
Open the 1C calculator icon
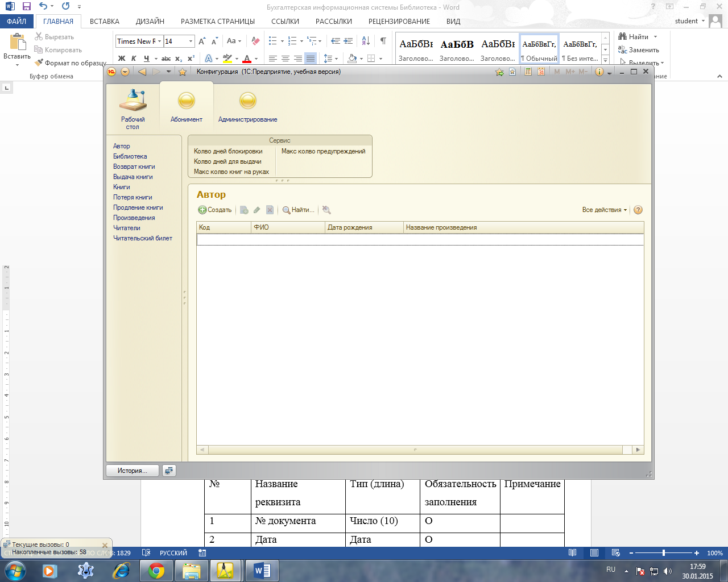click(x=528, y=72)
